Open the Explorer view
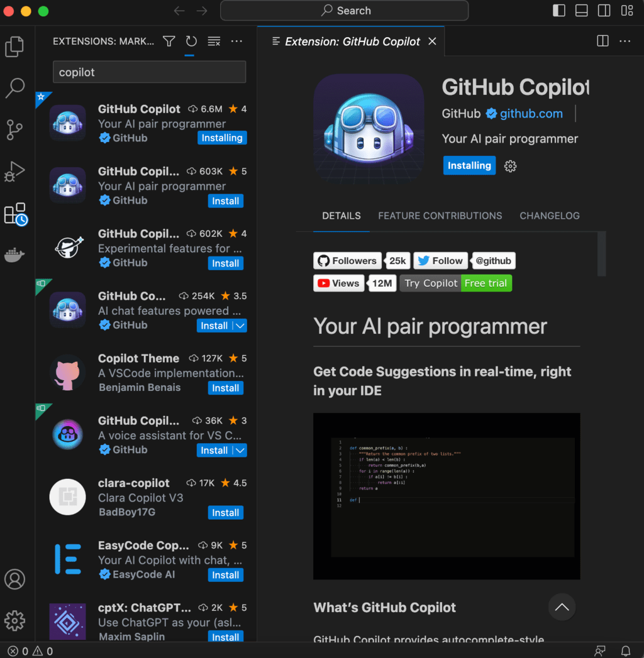The image size is (644, 658). (x=15, y=46)
